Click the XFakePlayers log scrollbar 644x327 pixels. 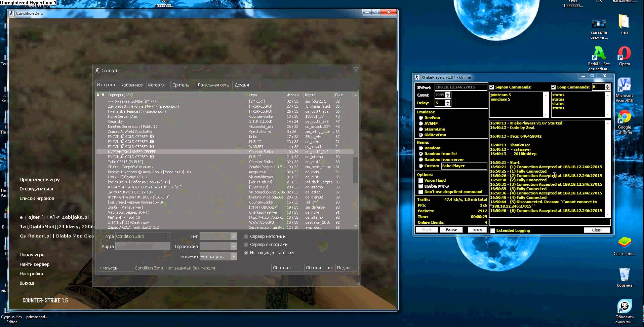pos(608,169)
